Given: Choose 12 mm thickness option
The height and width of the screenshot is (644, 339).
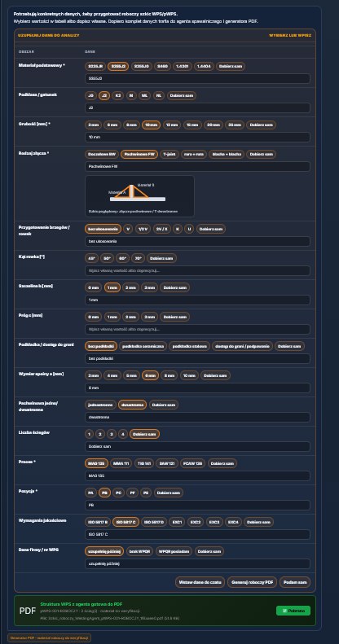Looking at the screenshot, I should tap(172, 125).
